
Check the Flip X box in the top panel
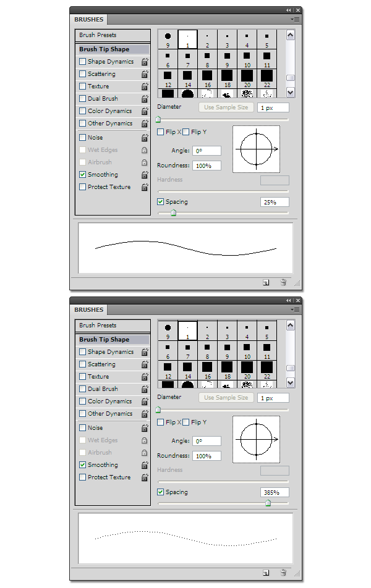click(160, 132)
